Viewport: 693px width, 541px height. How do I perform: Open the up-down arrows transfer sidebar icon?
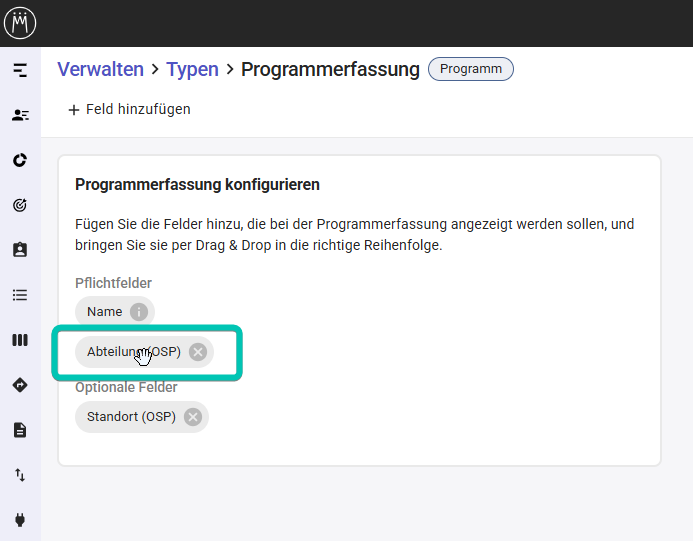[20, 475]
